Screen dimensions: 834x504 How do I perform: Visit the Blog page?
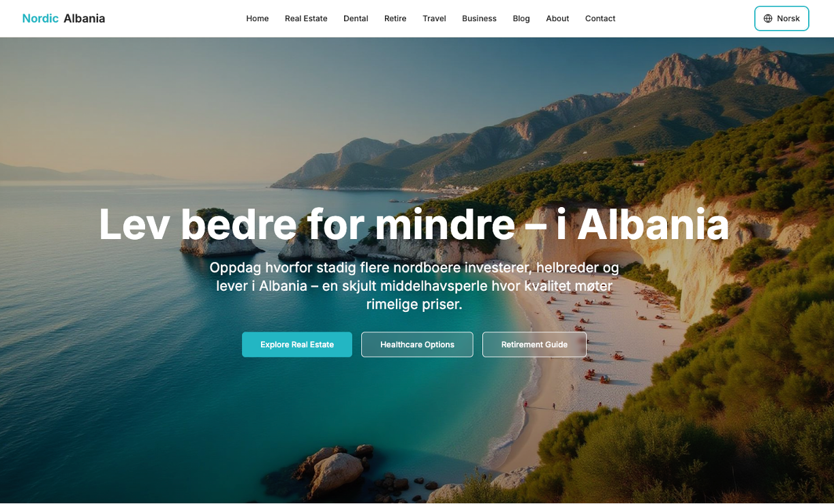click(x=521, y=18)
